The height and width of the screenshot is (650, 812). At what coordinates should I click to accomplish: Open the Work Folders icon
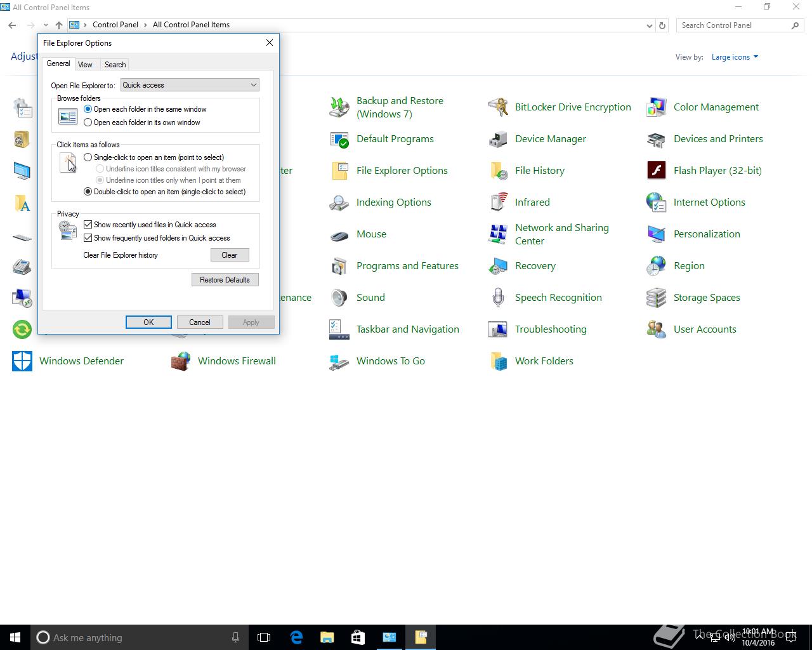pos(498,361)
